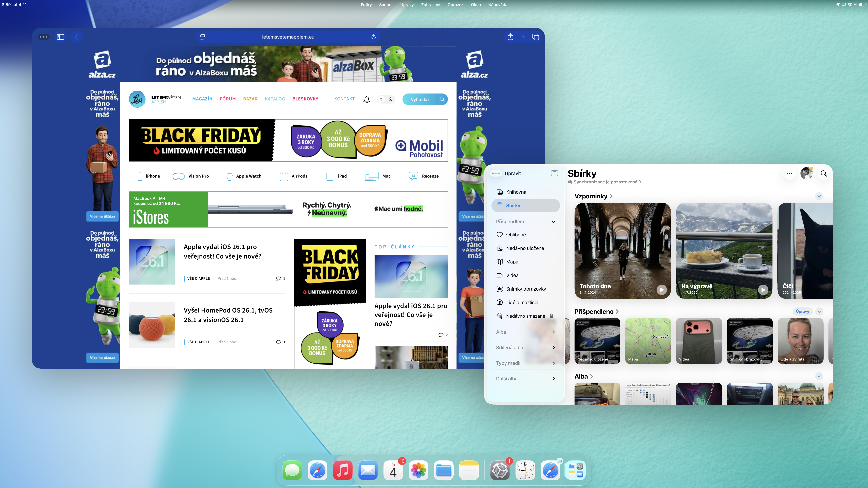The width and height of the screenshot is (868, 488).
Task: Click the notification bell on website
Action: pos(367,99)
